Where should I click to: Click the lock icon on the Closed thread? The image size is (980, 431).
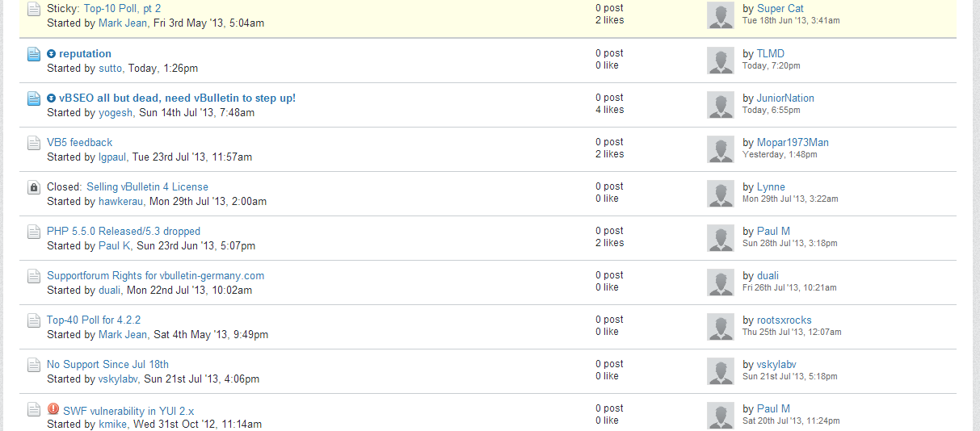click(34, 187)
